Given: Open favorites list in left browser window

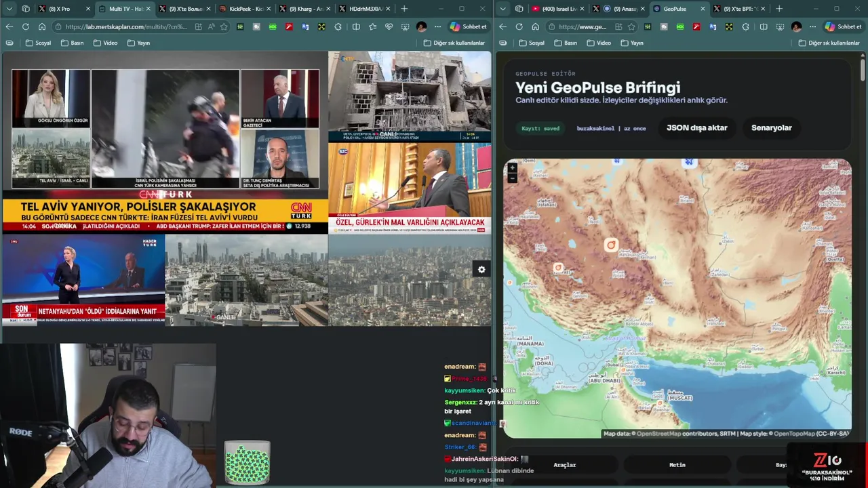Looking at the screenshot, I should [372, 26].
